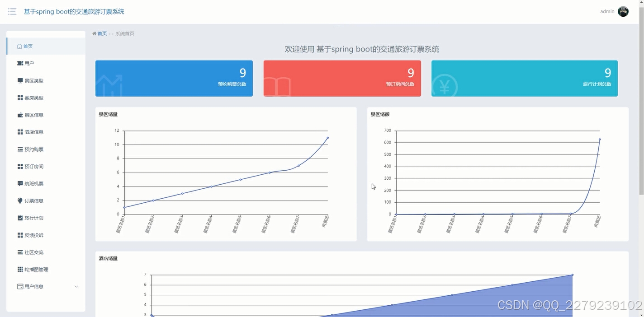The height and width of the screenshot is (317, 644).
Task: Click the blue 预约购票总数 card
Action: pyautogui.click(x=174, y=79)
